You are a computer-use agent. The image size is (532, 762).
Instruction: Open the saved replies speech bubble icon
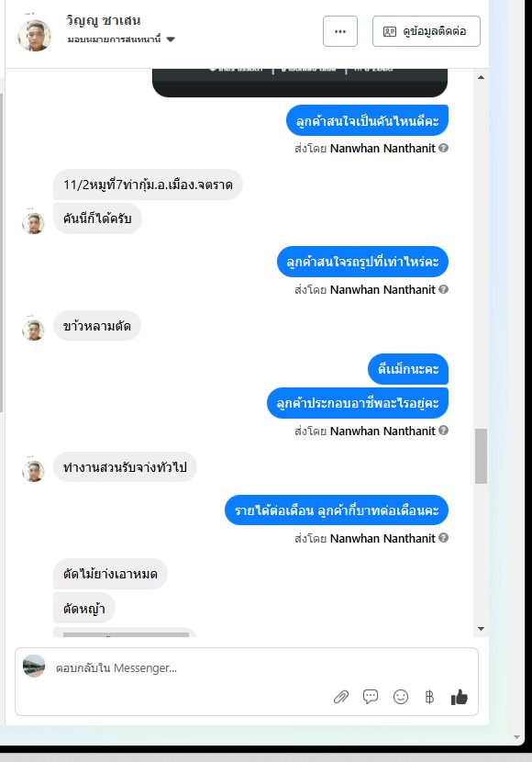point(371,697)
